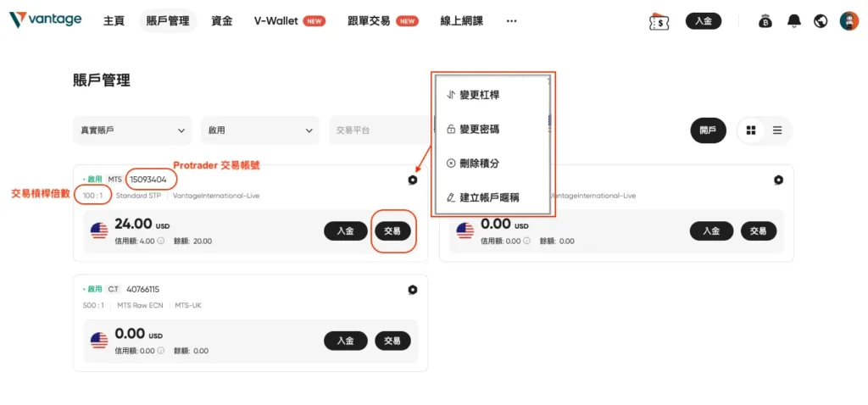
Task: Click the more options ellipsis in navigation
Action: (511, 21)
